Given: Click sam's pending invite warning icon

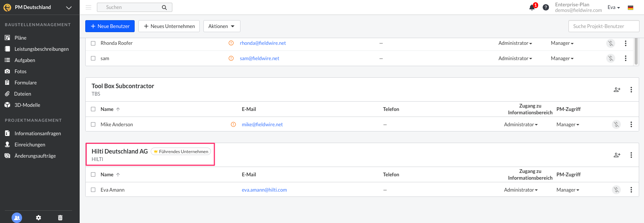Looking at the screenshot, I should 231,58.
